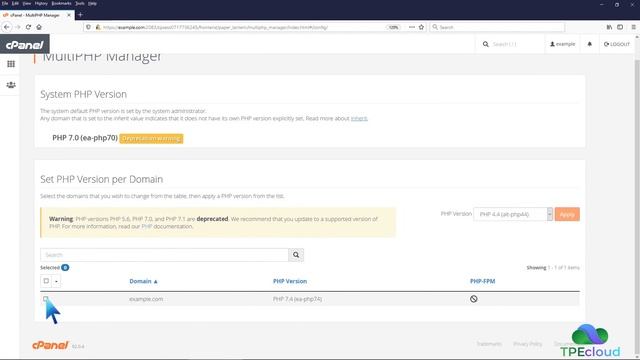Screen dimensions: 640x360
Task: Click inside the domain Search field
Action: click(164, 255)
